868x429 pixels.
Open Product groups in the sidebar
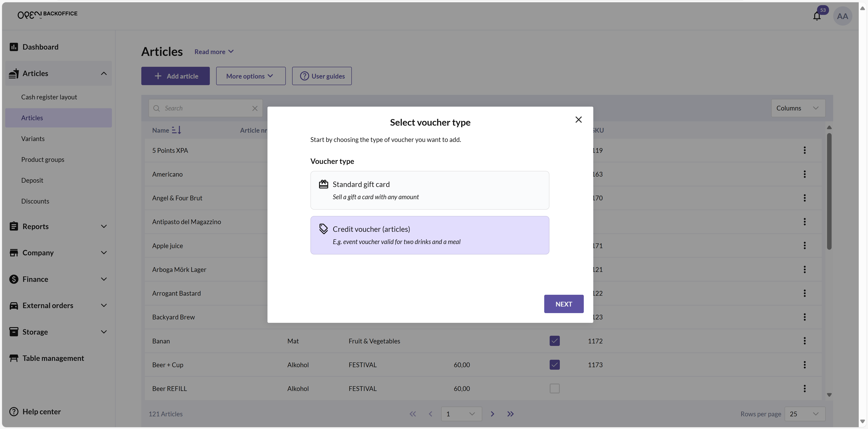(x=43, y=160)
